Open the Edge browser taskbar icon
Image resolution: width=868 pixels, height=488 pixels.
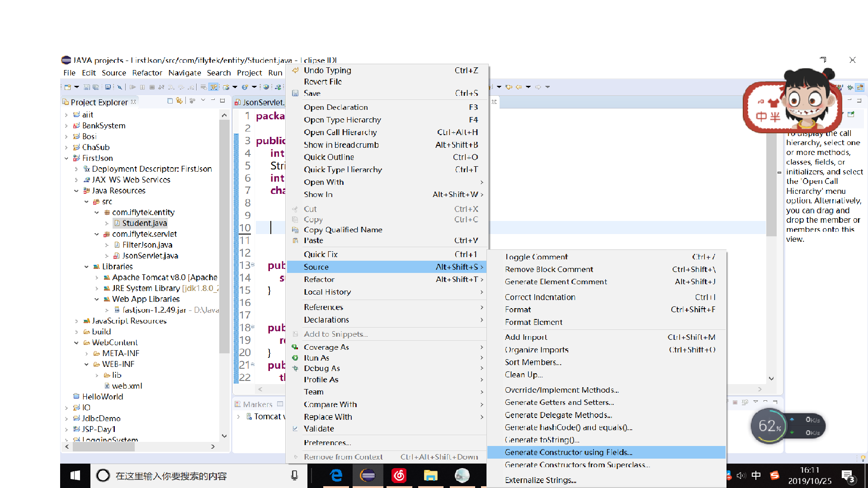(336, 475)
